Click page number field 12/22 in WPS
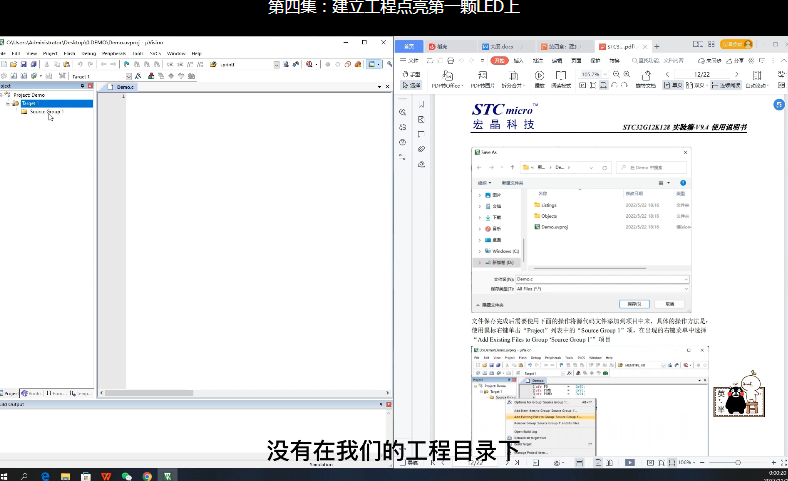788x481 pixels. tap(702, 74)
